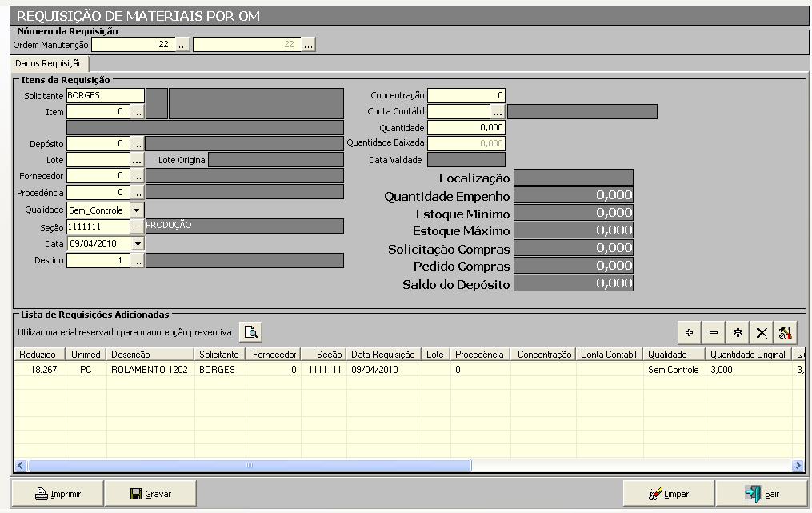Click the magnifier icon for reserved material
Screen dimensions: 812x513
coord(251,332)
